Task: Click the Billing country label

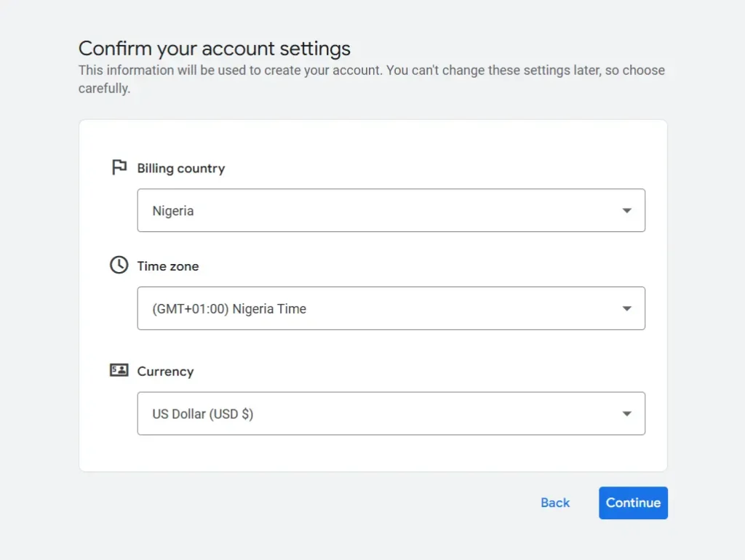Action: [180, 168]
